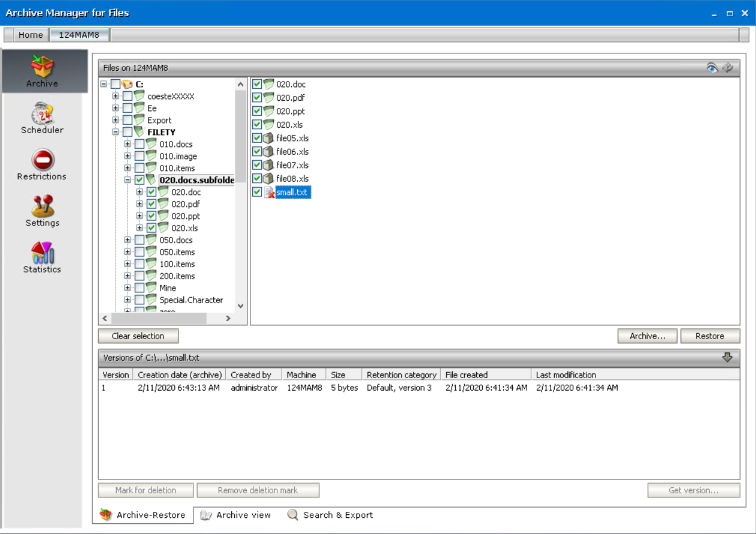Expand the Mine folder in the tree

(127, 288)
